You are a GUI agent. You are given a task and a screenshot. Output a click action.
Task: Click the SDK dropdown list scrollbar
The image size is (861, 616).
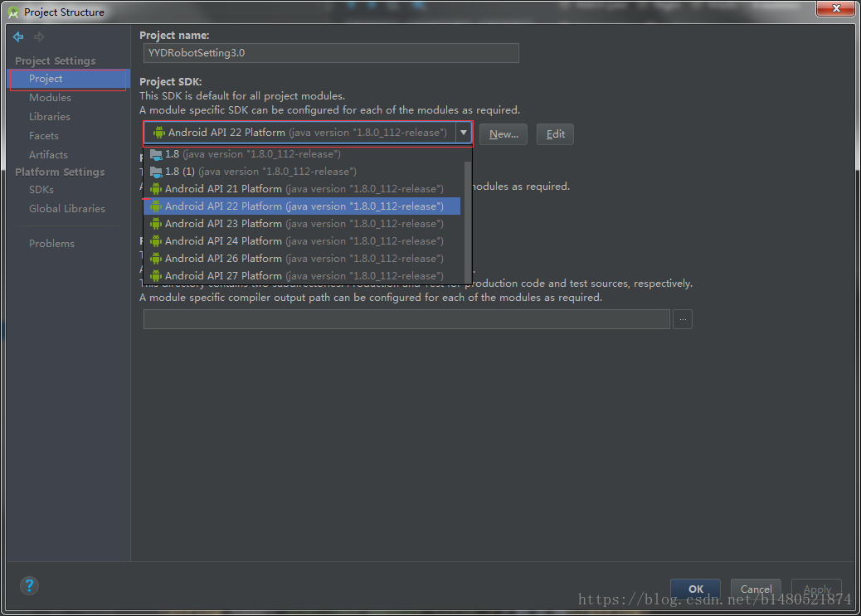468,222
